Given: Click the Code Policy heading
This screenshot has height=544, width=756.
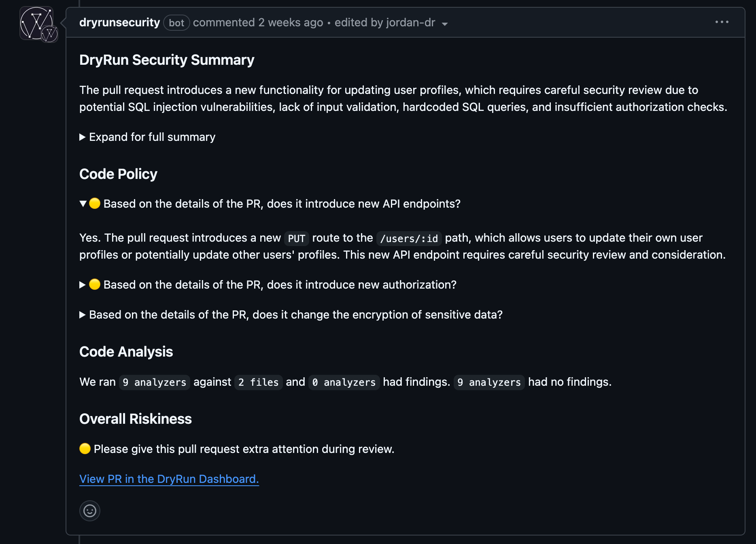Looking at the screenshot, I should pyautogui.click(x=118, y=174).
